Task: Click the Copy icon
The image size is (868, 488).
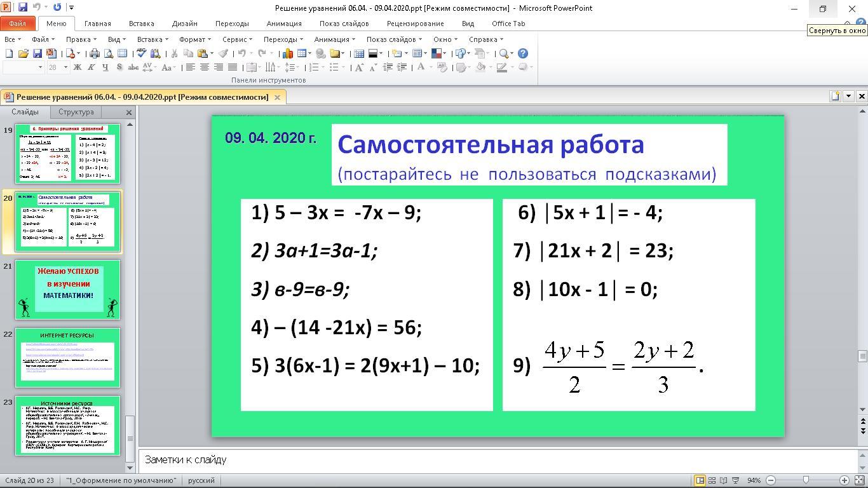Action: 188,53
